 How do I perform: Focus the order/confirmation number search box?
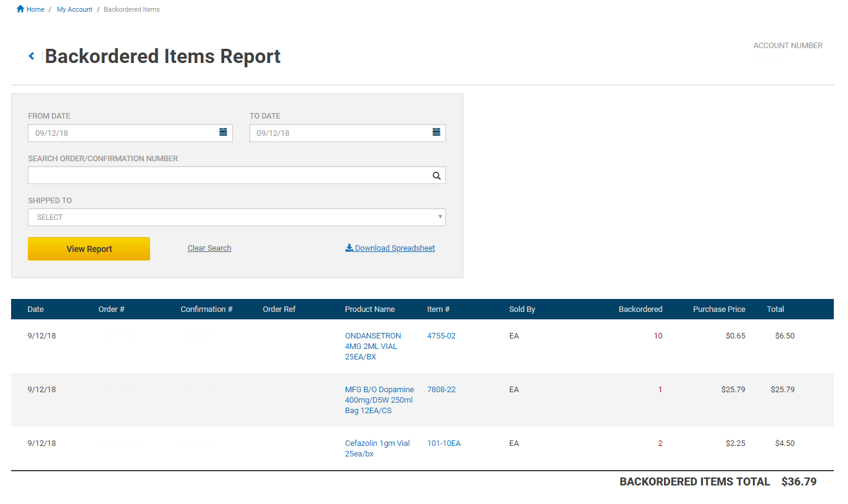pyautogui.click(x=229, y=176)
